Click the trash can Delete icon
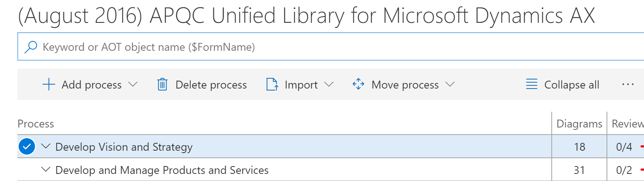 coord(162,84)
